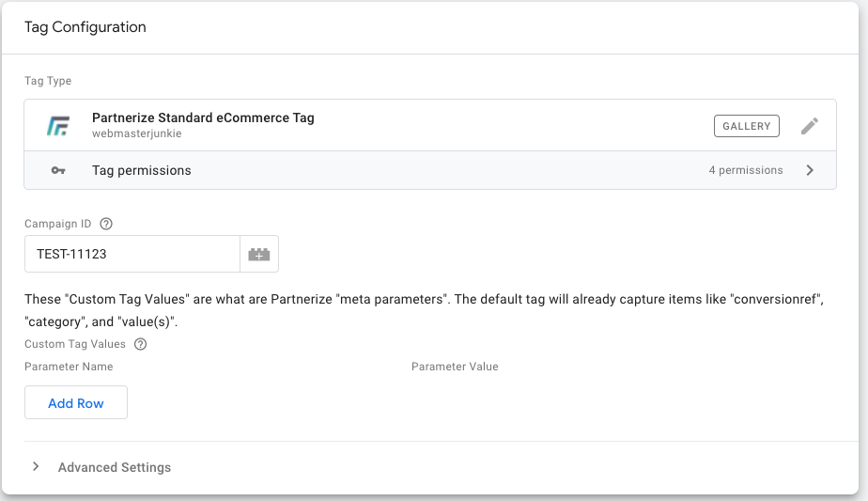The image size is (868, 501).
Task: Expand tag permissions with the right chevron
Action: [x=810, y=170]
